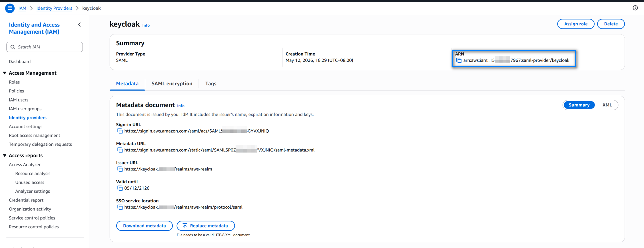Collapse the Access Management section

pos(5,73)
